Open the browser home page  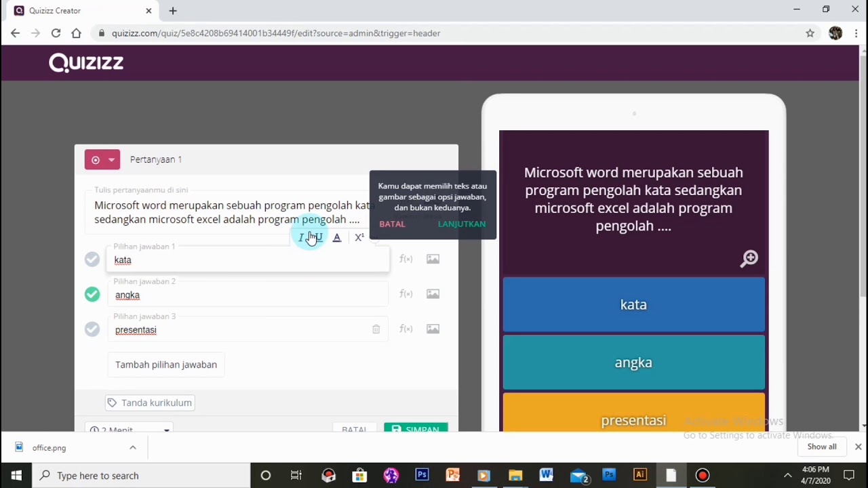(76, 33)
